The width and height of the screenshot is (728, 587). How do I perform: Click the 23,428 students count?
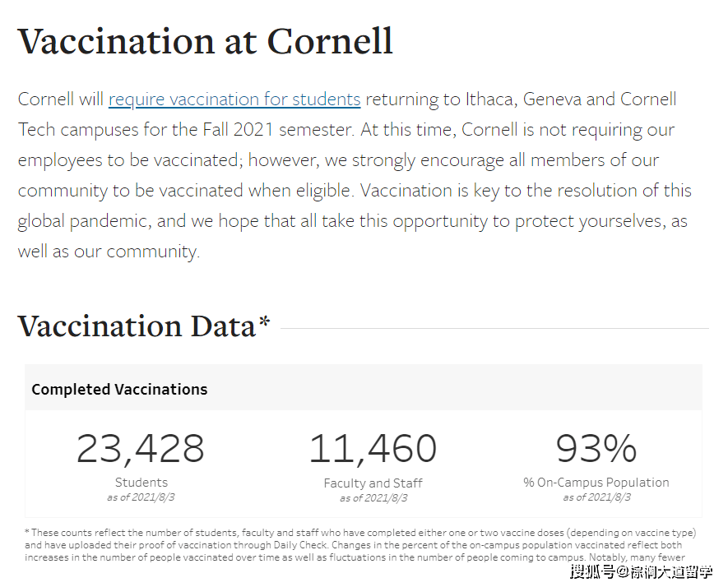[x=141, y=449]
